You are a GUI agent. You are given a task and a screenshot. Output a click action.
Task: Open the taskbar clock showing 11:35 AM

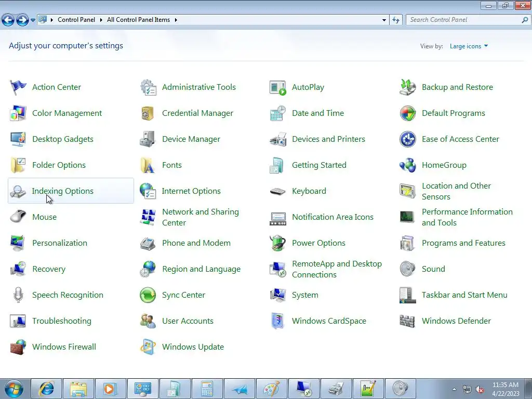pos(506,389)
